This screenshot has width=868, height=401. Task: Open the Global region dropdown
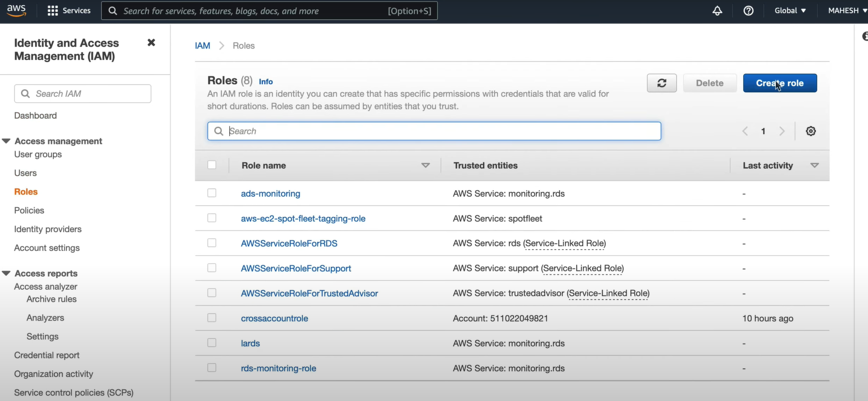(790, 11)
